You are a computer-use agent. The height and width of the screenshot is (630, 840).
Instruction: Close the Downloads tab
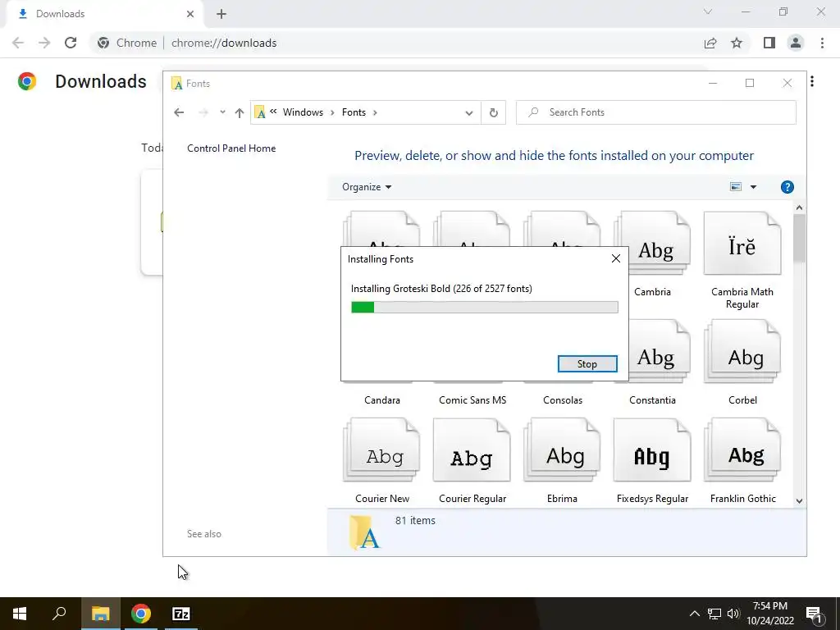pyautogui.click(x=190, y=14)
